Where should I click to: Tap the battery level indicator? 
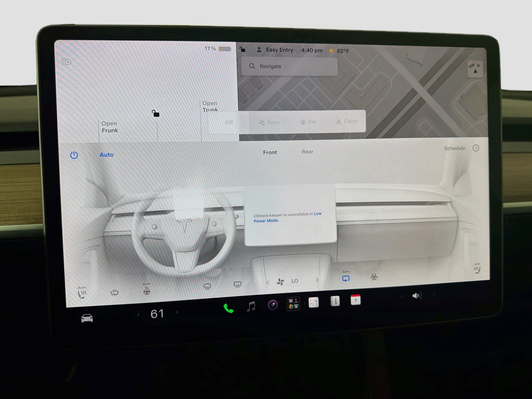[x=225, y=49]
